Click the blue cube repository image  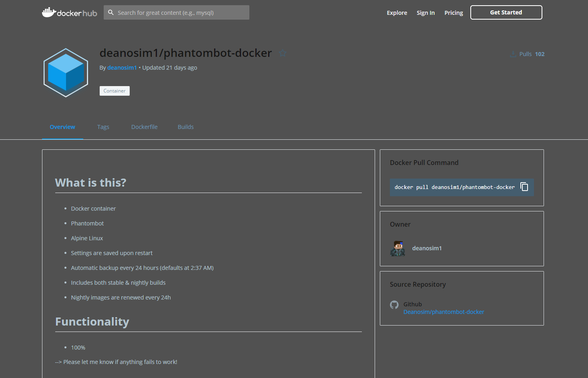[66, 73]
